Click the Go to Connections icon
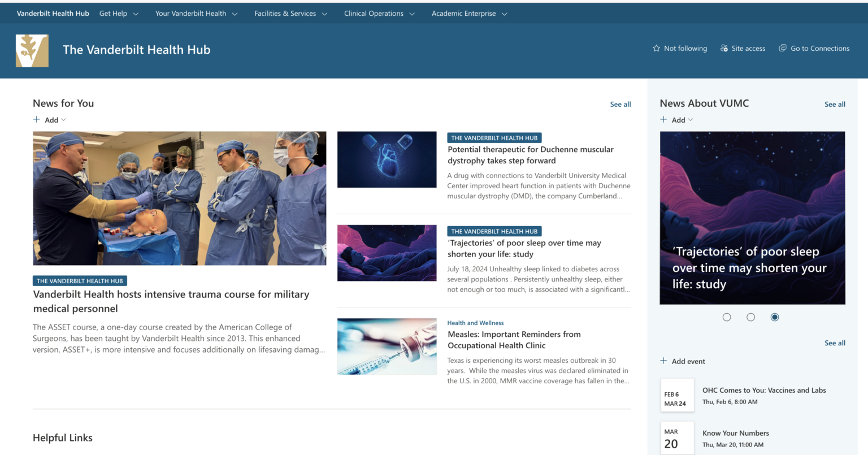The height and width of the screenshot is (455, 868). coord(783,49)
